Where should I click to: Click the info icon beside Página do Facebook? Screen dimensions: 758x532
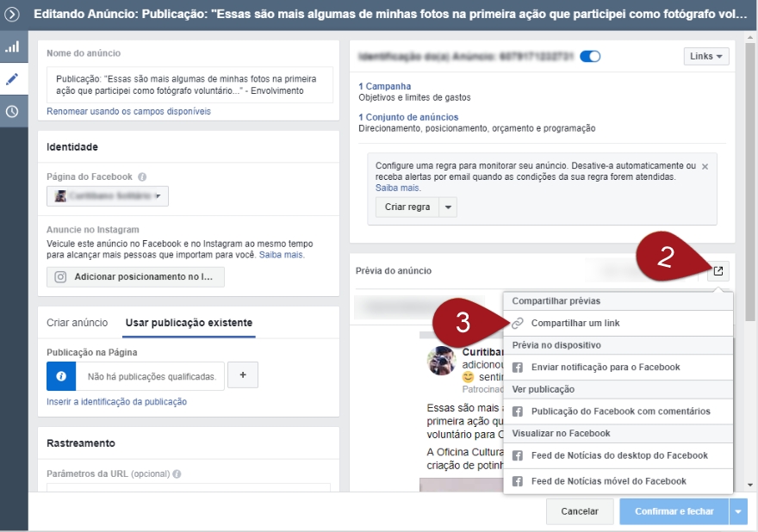[142, 176]
